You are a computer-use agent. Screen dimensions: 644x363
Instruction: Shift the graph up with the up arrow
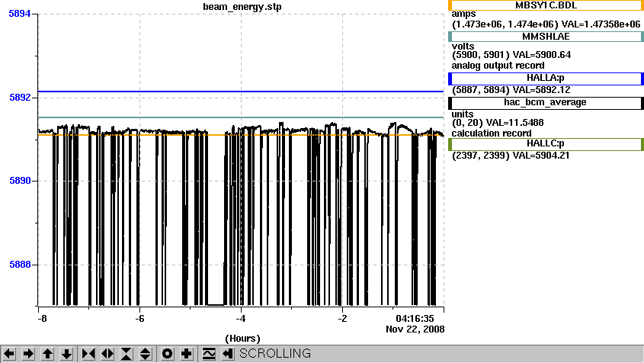tap(48, 354)
